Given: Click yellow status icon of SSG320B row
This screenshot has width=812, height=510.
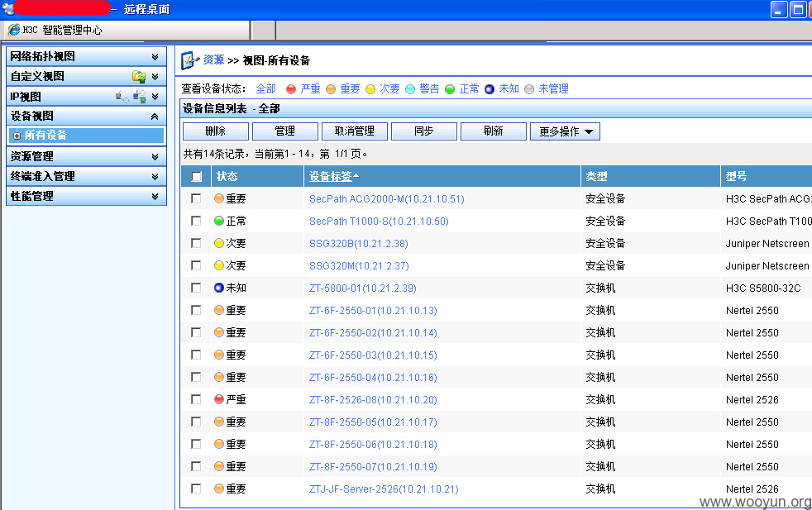Looking at the screenshot, I should point(219,243).
